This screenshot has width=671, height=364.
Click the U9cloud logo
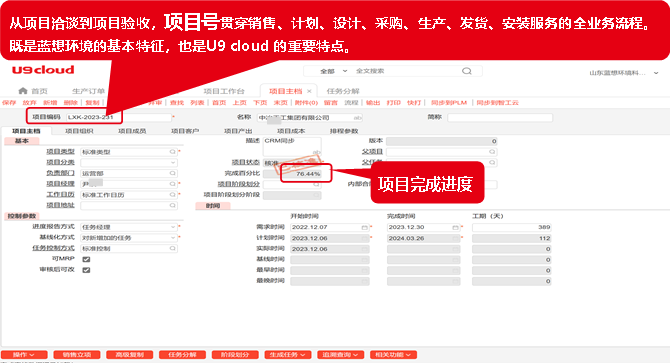click(43, 70)
